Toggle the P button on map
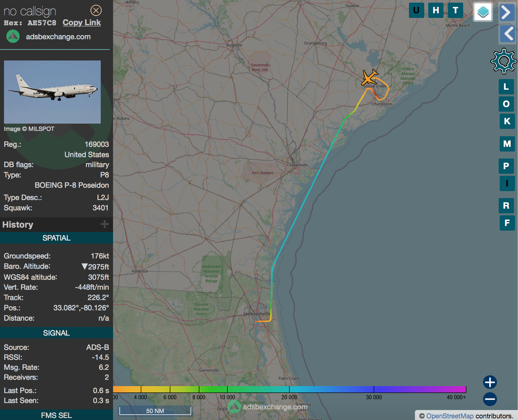 tap(506, 166)
